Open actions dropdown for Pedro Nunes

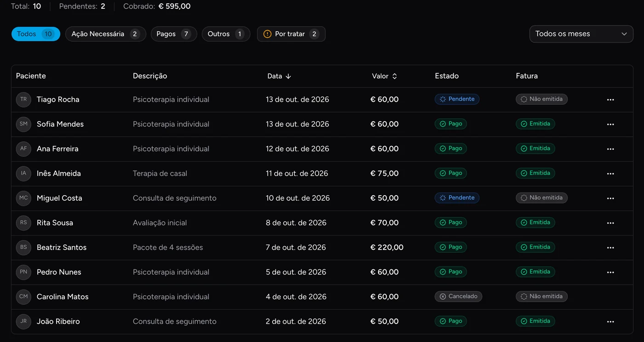point(610,272)
